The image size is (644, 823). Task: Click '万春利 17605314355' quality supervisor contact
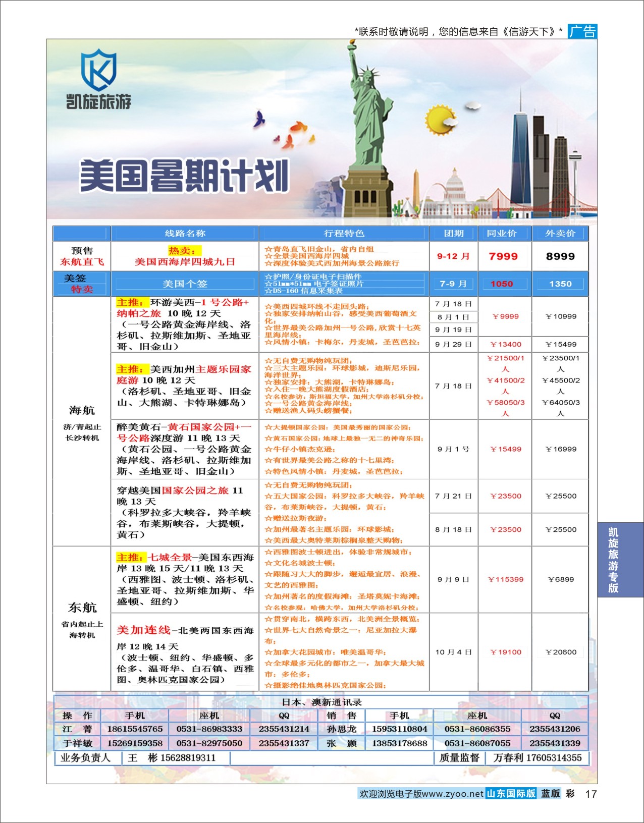click(537, 758)
